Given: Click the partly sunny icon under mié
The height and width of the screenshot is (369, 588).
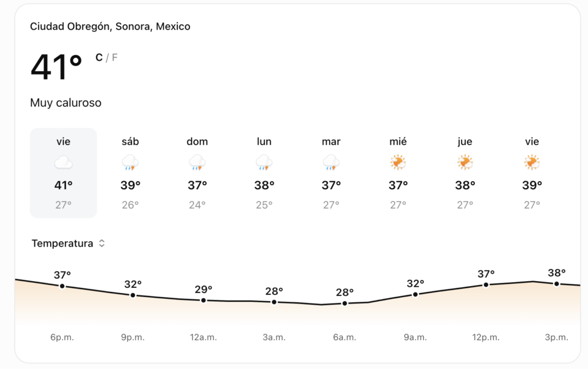Looking at the screenshot, I should point(398,163).
